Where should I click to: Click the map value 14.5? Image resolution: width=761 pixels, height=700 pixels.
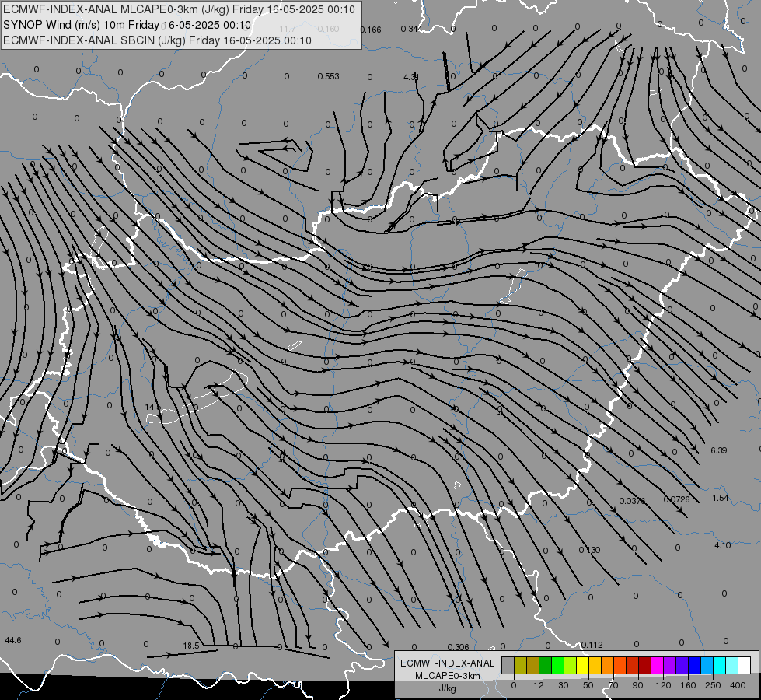(x=153, y=407)
